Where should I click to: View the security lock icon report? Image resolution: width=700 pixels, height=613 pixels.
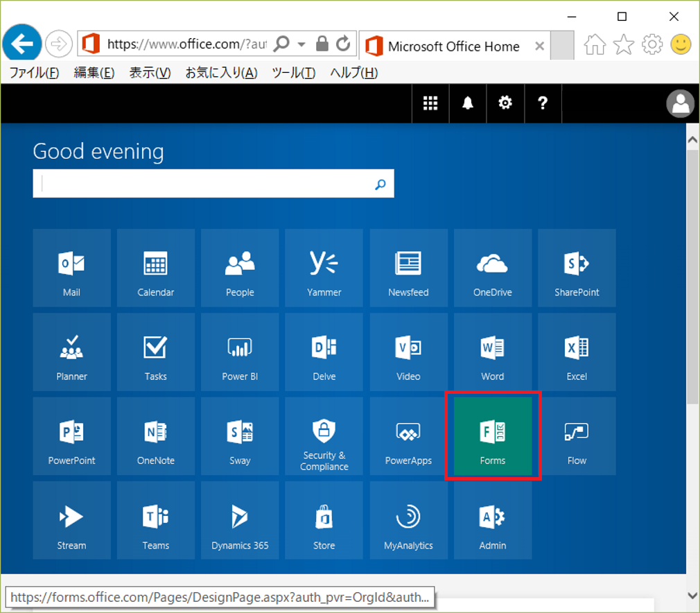[x=322, y=44]
